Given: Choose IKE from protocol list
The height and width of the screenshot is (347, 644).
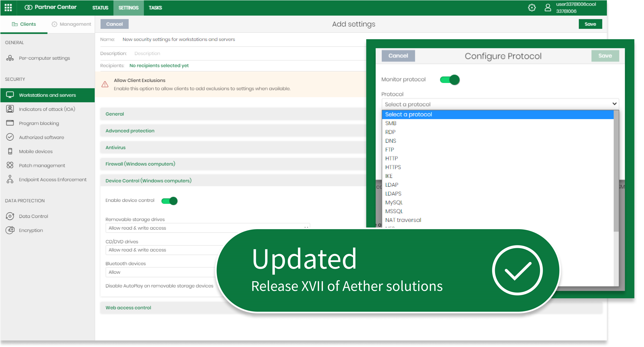Looking at the screenshot, I should pos(497,176).
